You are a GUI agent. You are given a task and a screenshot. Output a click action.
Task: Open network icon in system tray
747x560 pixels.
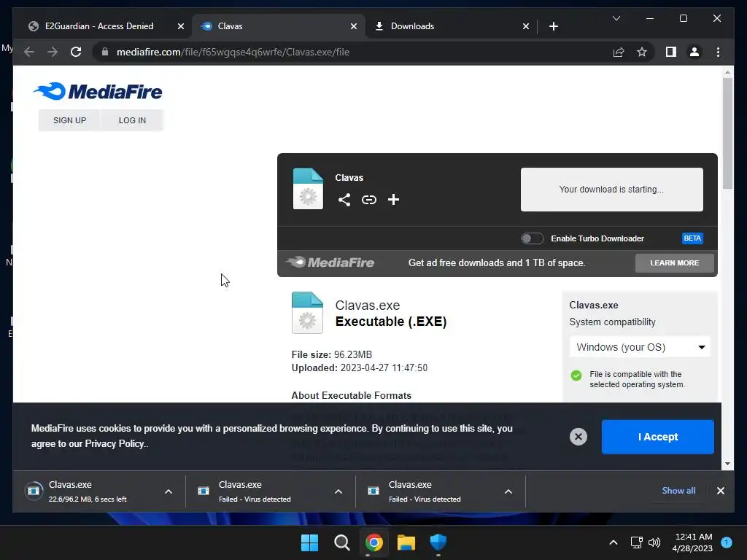[636, 542]
